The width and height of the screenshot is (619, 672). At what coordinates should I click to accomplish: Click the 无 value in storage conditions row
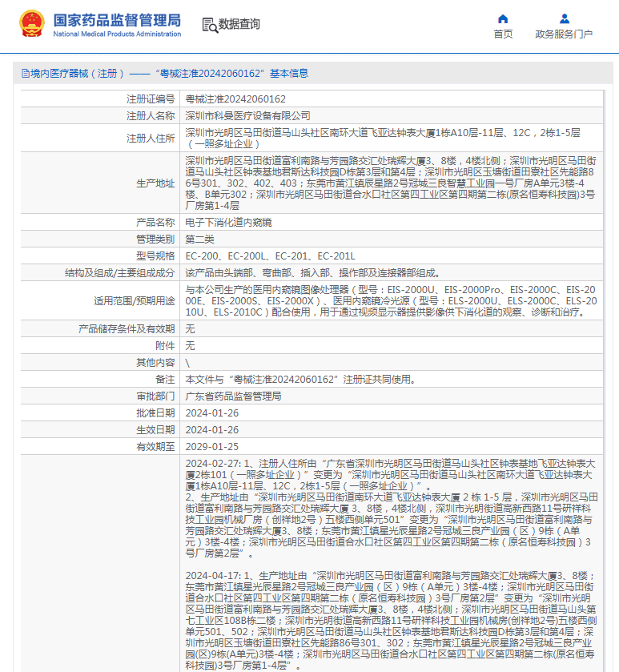pyautogui.click(x=191, y=328)
